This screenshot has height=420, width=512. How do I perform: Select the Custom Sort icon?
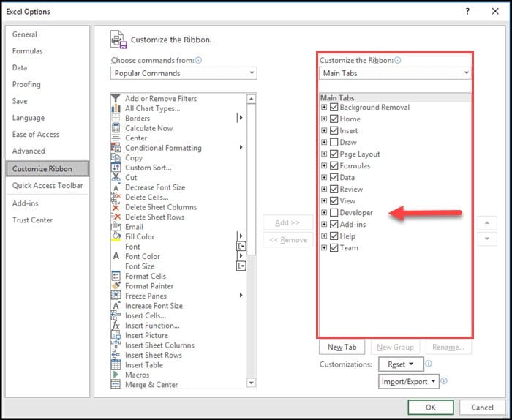pos(116,168)
